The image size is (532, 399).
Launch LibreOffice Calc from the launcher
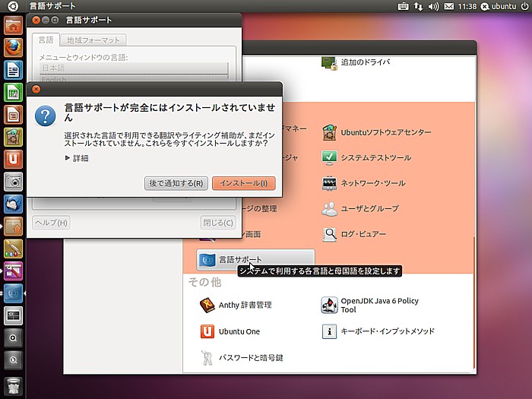[x=13, y=92]
